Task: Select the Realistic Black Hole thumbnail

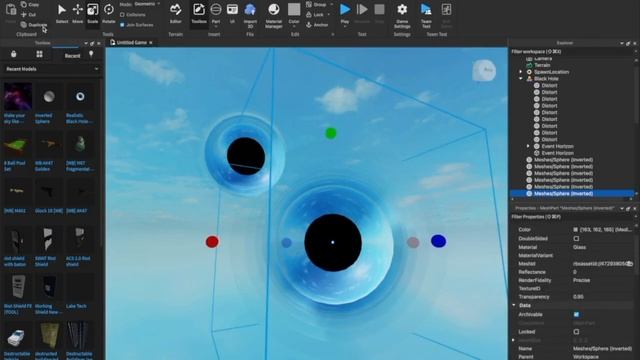Action: click(x=80, y=97)
